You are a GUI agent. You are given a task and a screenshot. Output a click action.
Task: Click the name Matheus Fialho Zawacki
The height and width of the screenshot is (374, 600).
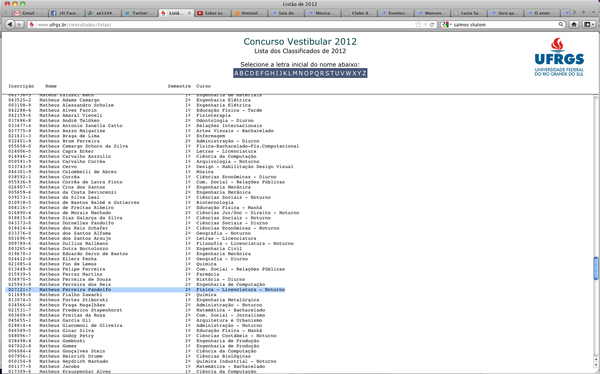pyautogui.click(x=70, y=295)
